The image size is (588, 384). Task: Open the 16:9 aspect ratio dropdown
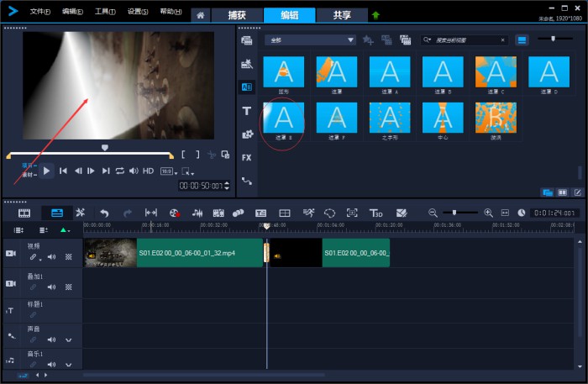coord(167,171)
